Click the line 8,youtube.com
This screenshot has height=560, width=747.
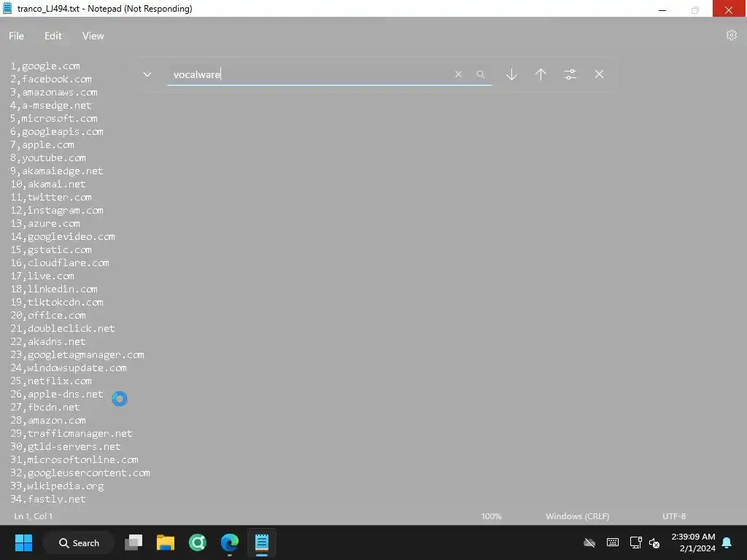tap(48, 158)
